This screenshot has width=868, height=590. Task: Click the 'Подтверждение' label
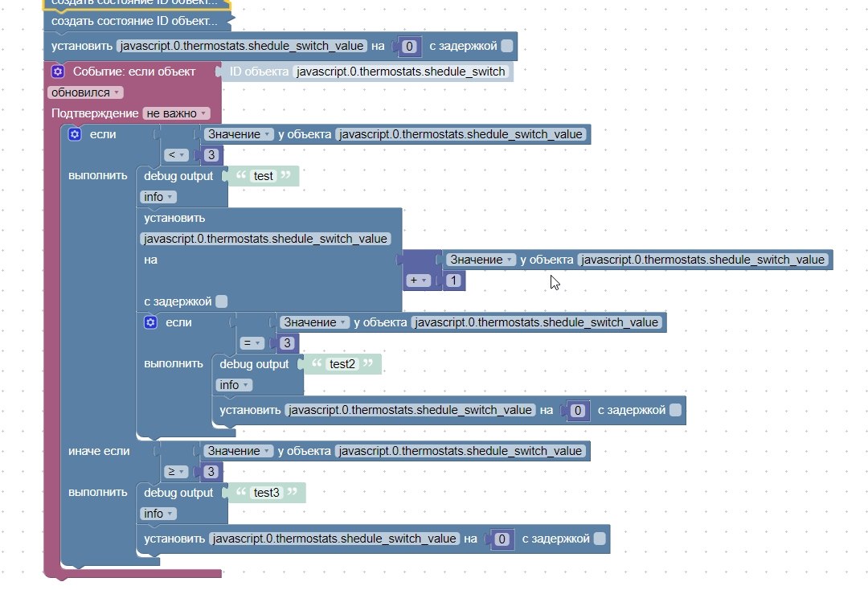click(95, 113)
